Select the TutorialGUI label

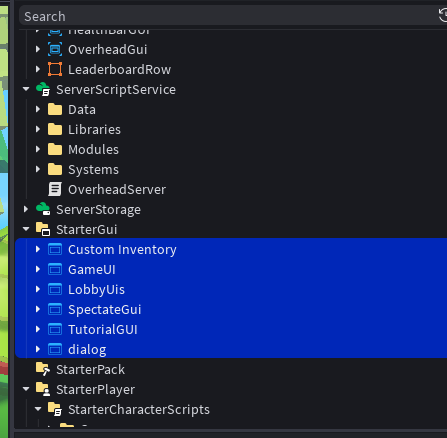tap(103, 330)
